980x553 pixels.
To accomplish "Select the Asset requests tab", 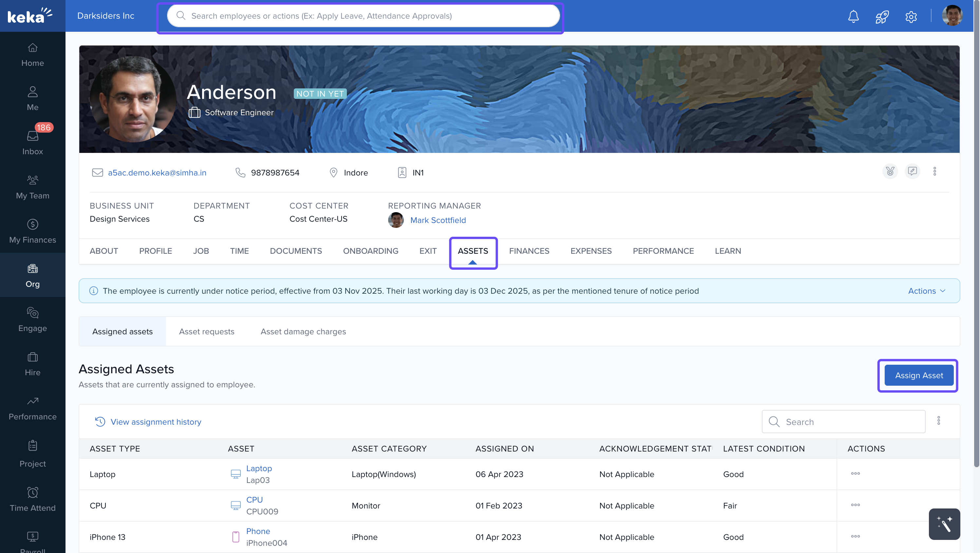I will coord(207,332).
